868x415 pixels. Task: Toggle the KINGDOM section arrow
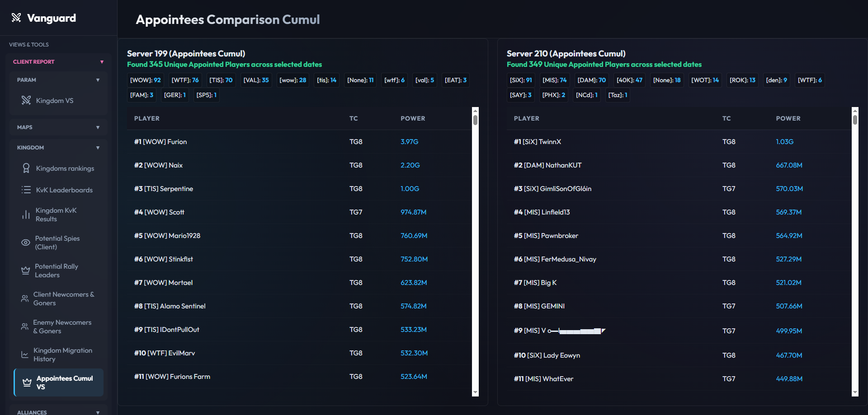[98, 148]
